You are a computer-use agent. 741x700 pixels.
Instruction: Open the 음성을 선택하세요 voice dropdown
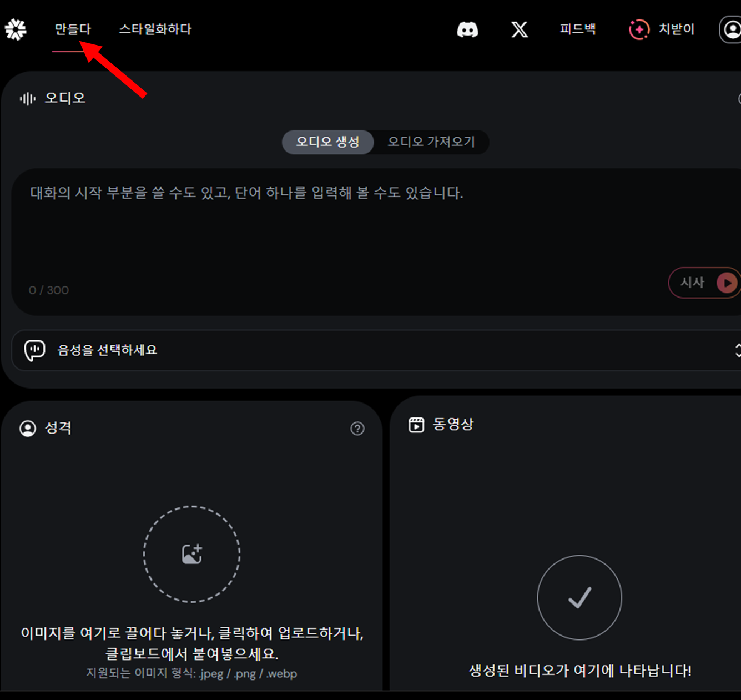coord(376,350)
